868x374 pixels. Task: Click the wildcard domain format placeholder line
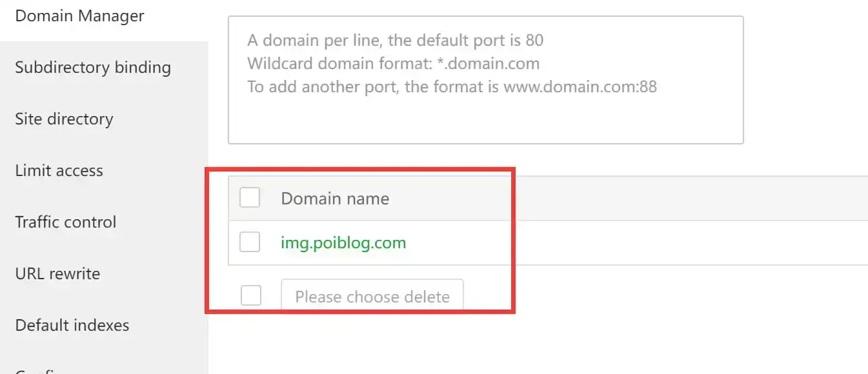[393, 64]
